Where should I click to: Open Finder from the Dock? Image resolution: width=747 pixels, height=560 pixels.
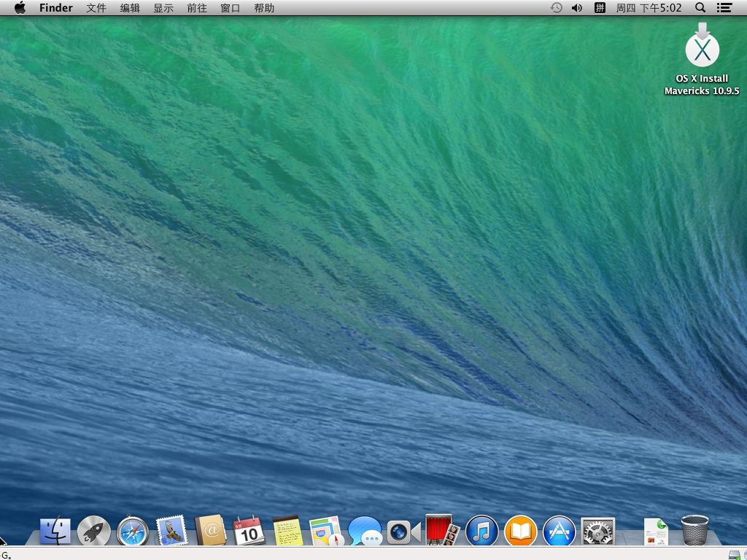55,531
